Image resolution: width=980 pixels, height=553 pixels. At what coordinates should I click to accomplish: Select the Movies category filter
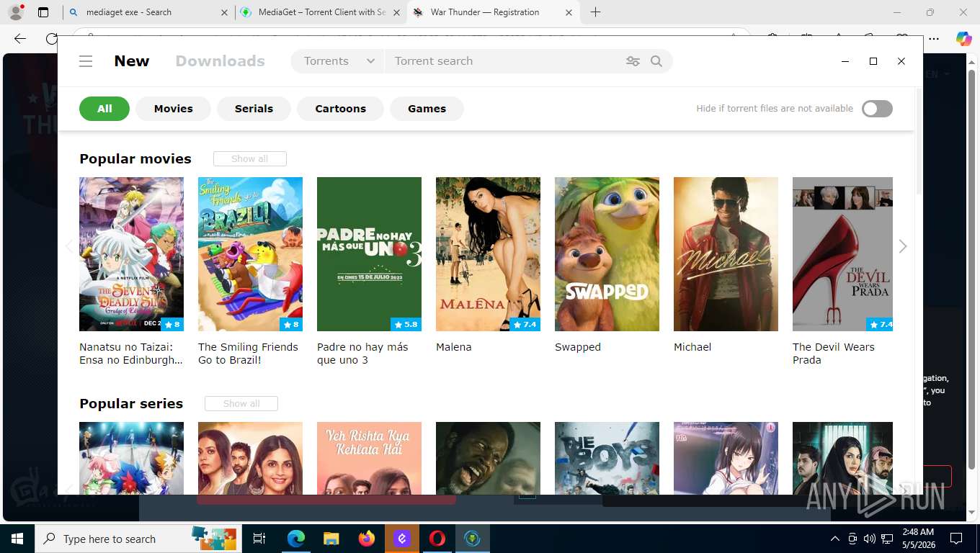click(x=174, y=109)
